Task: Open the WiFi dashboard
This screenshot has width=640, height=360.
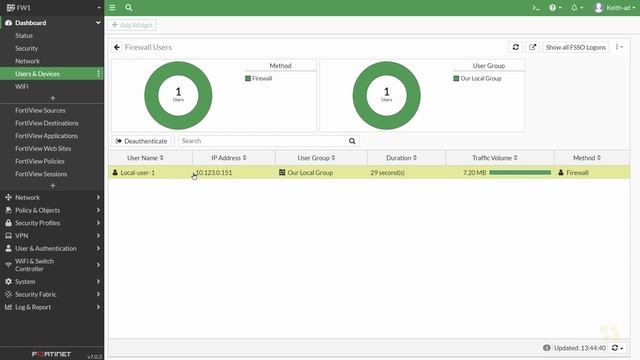Action: (22, 87)
